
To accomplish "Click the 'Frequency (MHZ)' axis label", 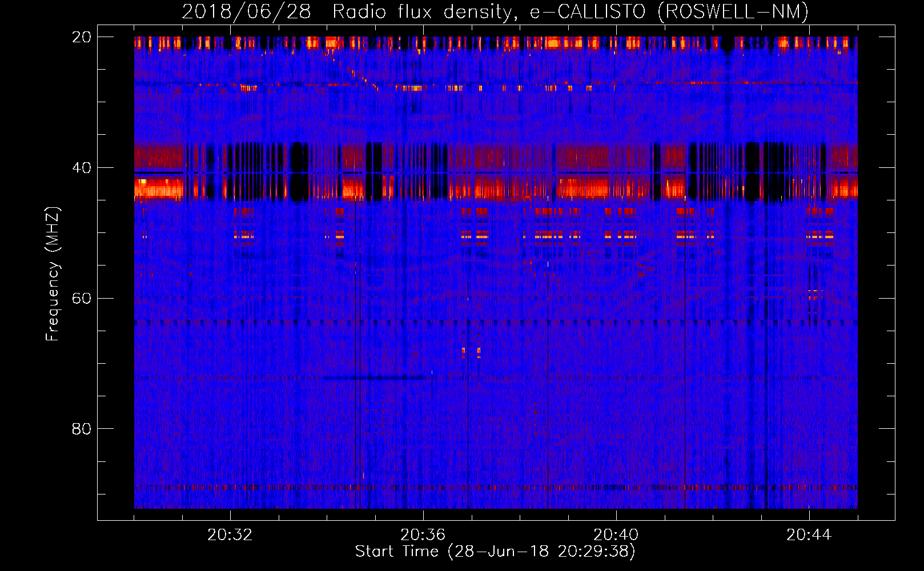I will tap(53, 274).
